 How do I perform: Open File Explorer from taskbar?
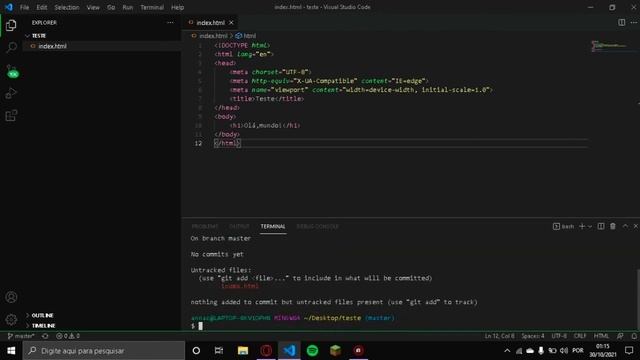243,351
